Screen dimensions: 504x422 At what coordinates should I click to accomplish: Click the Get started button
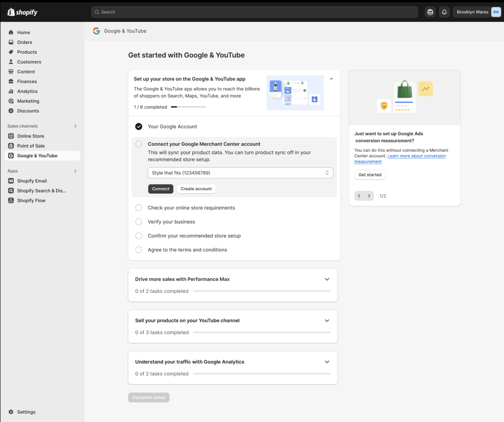click(370, 175)
